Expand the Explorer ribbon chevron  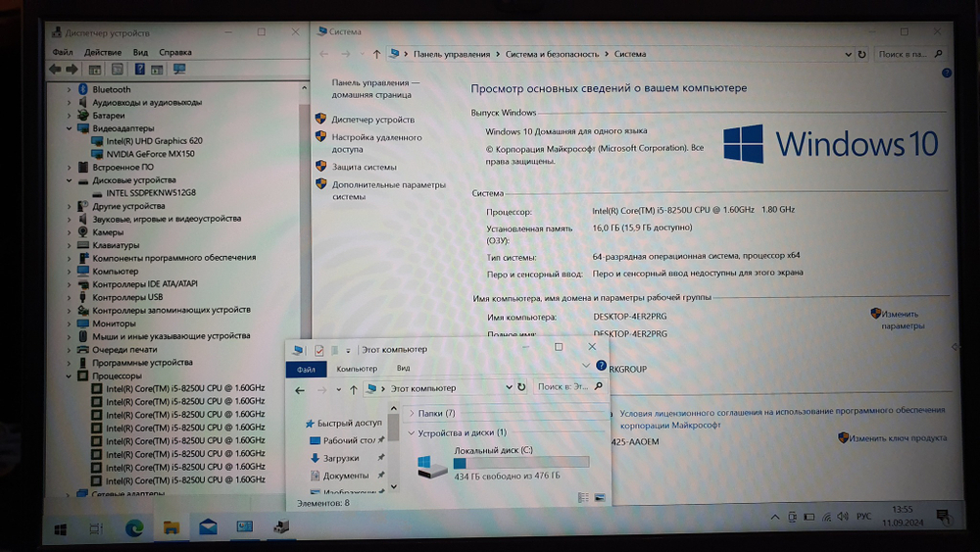pyautogui.click(x=586, y=365)
